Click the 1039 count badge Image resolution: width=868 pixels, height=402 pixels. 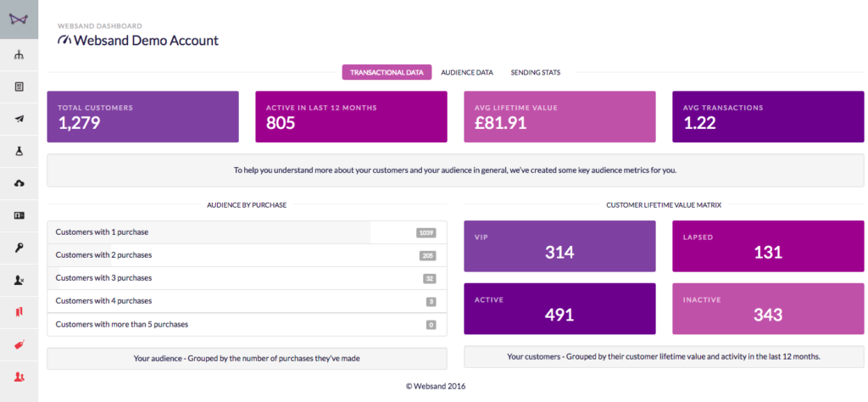[426, 233]
